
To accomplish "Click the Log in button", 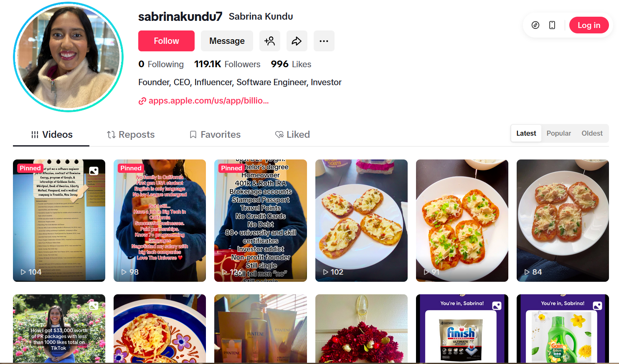I will click(589, 25).
